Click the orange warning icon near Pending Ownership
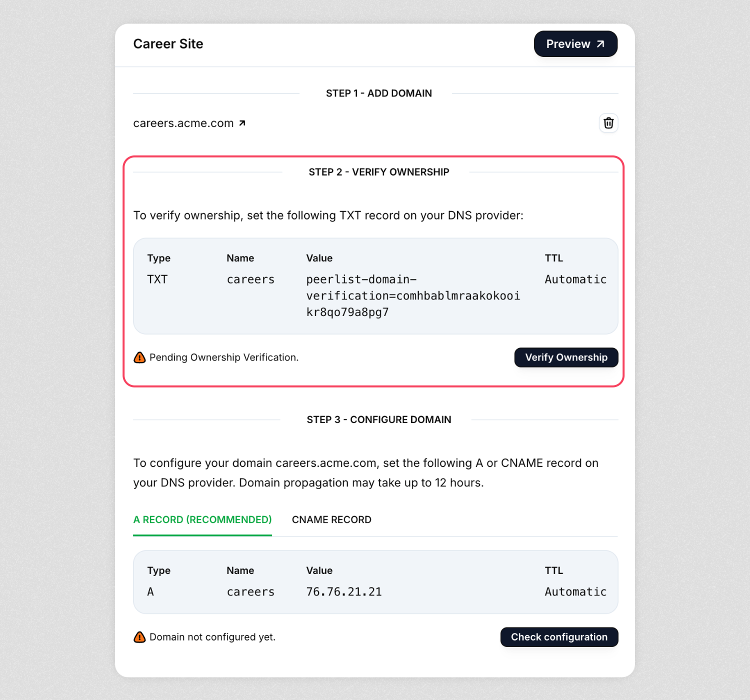The width and height of the screenshot is (750, 700). (139, 357)
